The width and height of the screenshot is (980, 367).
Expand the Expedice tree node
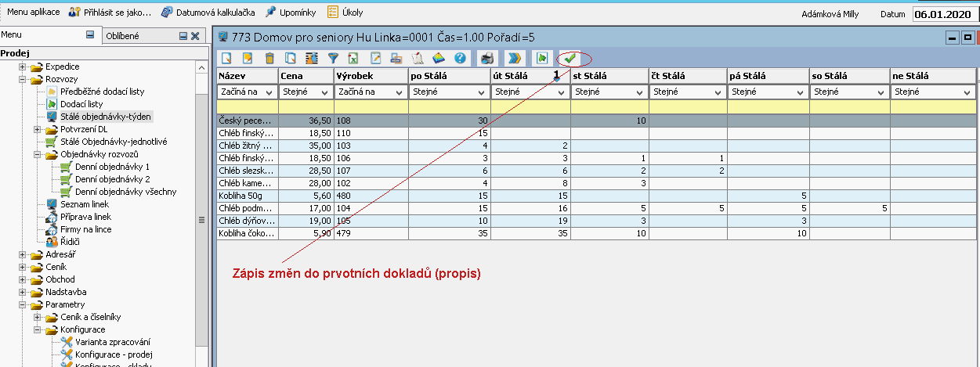[24, 67]
